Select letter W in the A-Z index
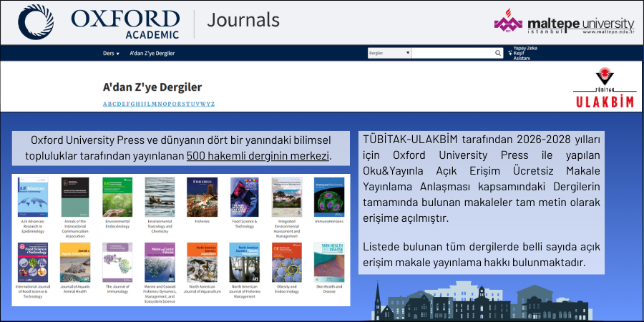Screen dimensions: 644x322 (x=203, y=104)
